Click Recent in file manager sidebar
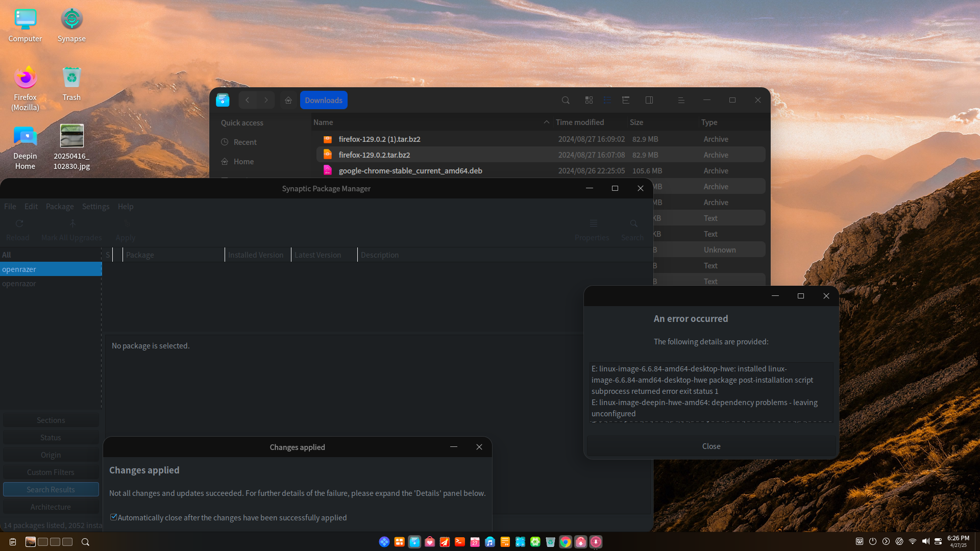This screenshot has width=980, height=551. tap(245, 142)
